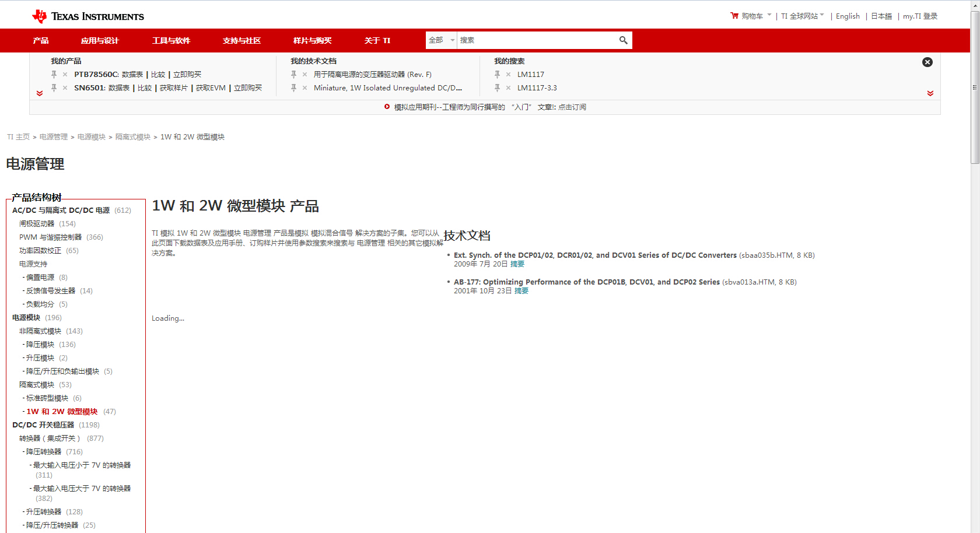Remove the LM1117-3.3 search entry
The image size is (980, 533).
coord(508,88)
